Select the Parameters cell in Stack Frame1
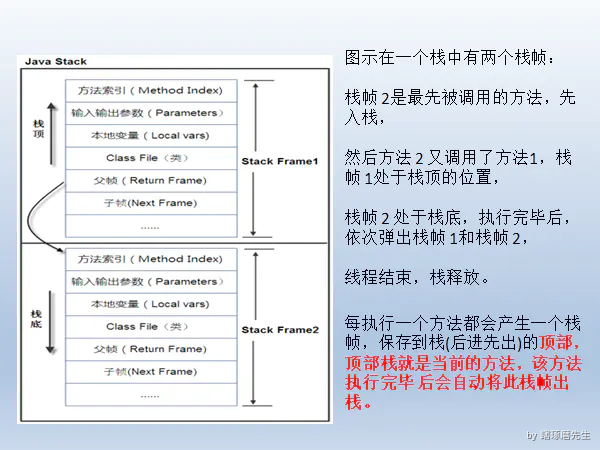This screenshot has height=450, width=600. tap(151, 113)
